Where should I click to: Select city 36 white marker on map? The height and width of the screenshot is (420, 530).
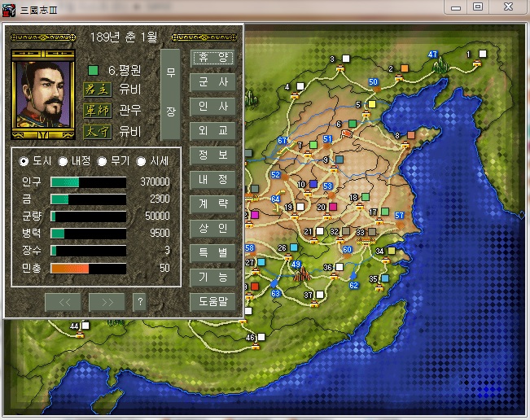(339, 267)
